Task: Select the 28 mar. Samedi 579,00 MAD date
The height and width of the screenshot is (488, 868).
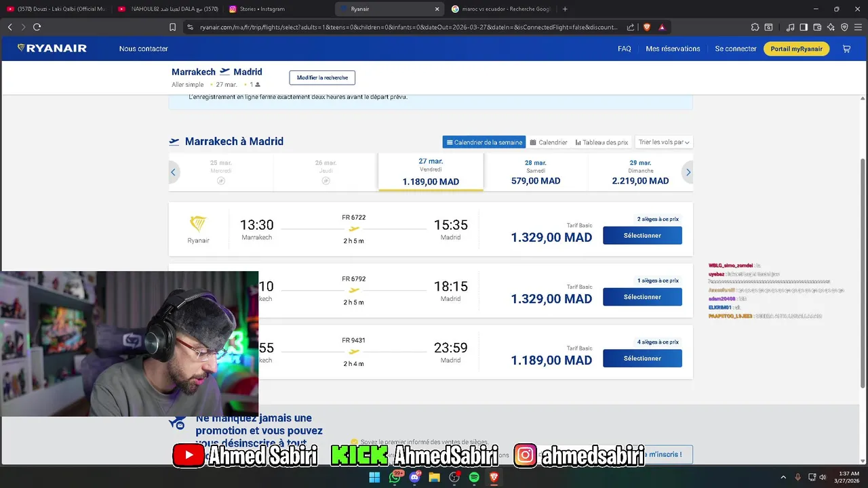Action: pos(536,171)
